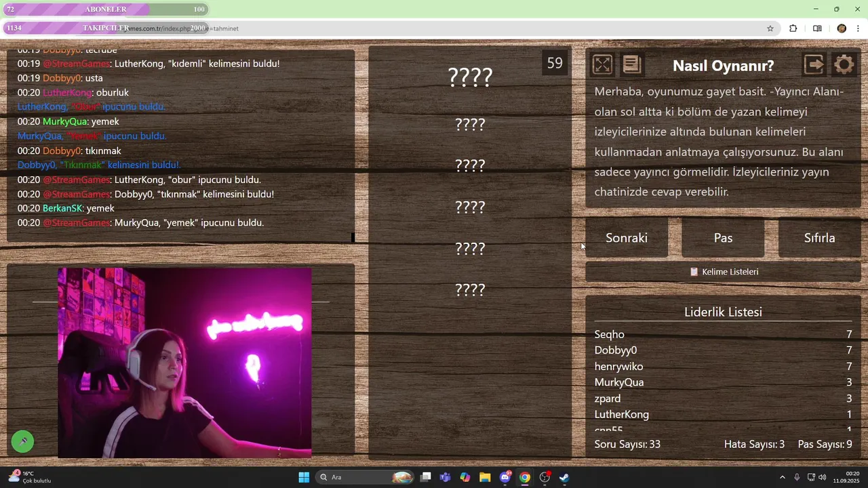This screenshot has width=868, height=488.
Task: Open the game's fullscreen expand icon
Action: pyautogui.click(x=602, y=64)
